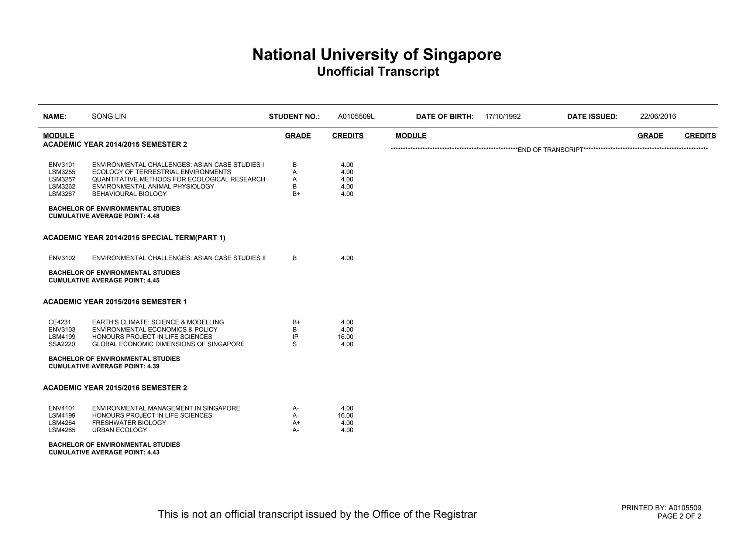756x535 pixels.
Task: Click date issued 22/06/2016
Action: (658, 117)
